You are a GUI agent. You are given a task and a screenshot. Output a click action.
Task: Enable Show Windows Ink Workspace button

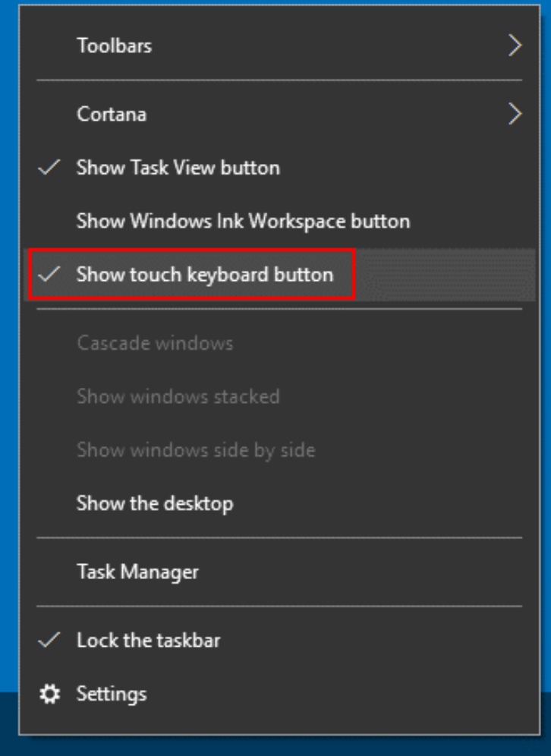tap(279, 221)
